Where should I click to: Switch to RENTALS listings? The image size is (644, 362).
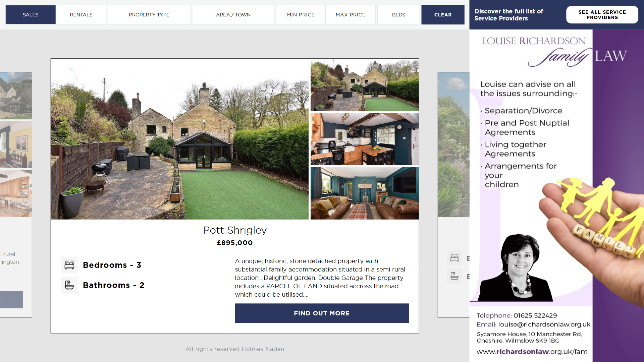click(81, 15)
